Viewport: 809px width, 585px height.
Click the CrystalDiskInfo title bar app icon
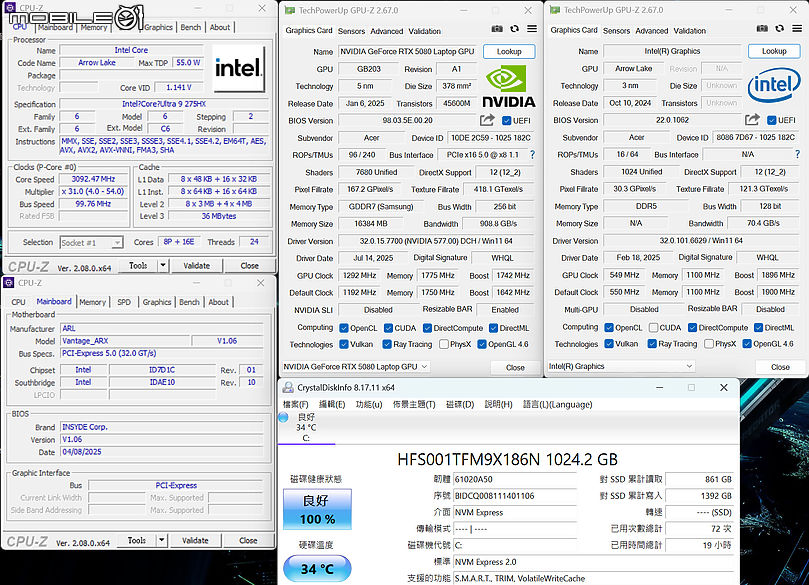(288, 387)
